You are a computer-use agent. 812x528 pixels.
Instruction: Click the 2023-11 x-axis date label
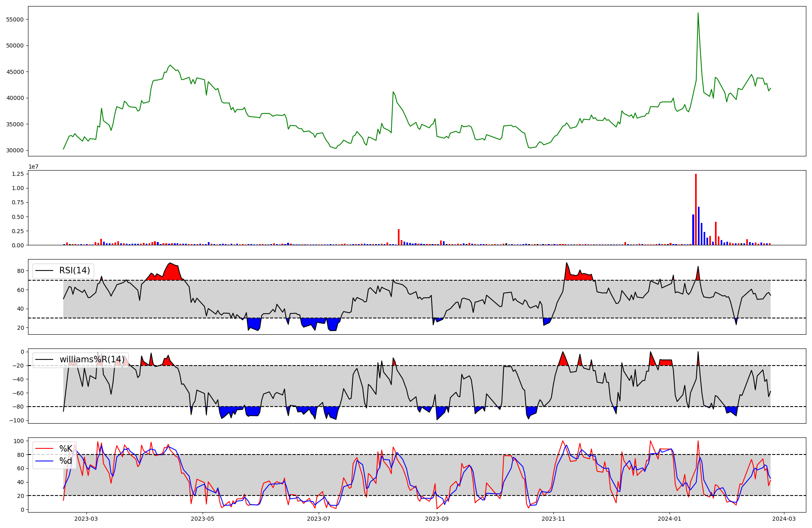tap(553, 519)
